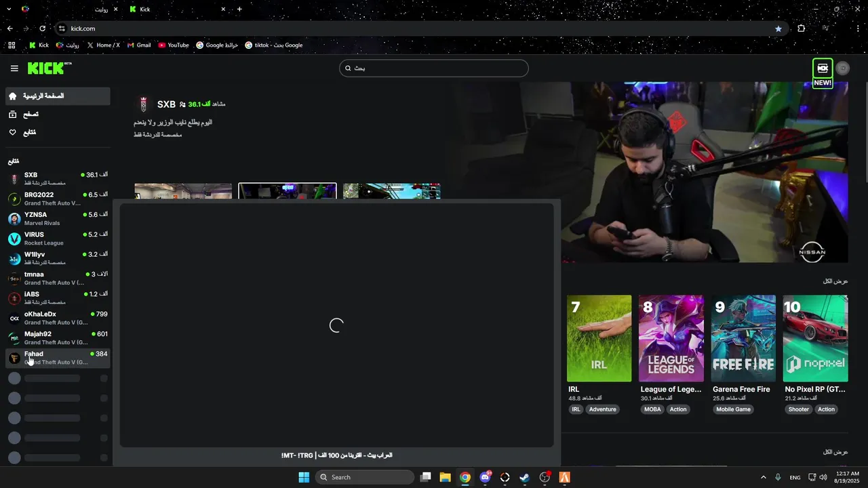The image size is (868, 488).
Task: Click the Action tag under League of Legends
Action: 678,409
